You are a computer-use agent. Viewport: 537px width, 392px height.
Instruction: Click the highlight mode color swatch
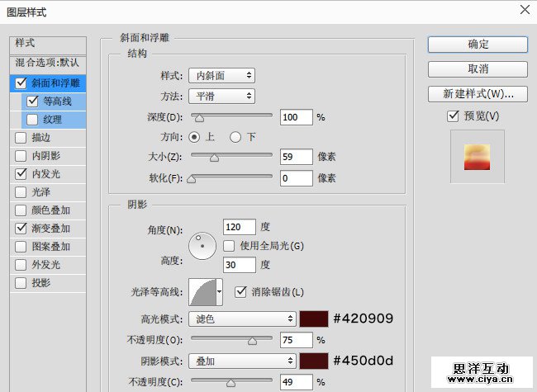[314, 319]
